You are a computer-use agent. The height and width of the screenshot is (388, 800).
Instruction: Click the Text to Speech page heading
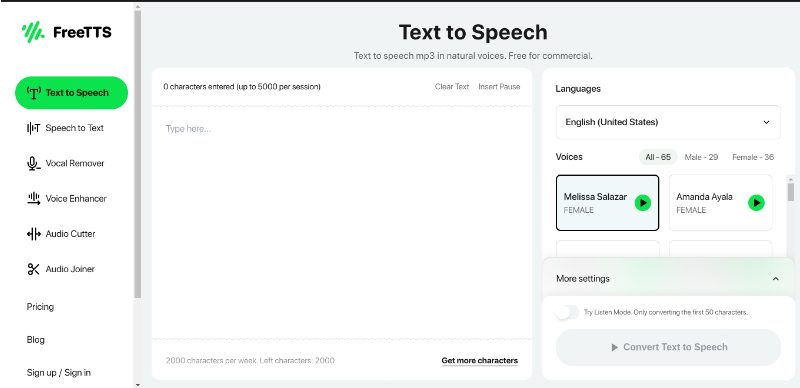coord(473,32)
